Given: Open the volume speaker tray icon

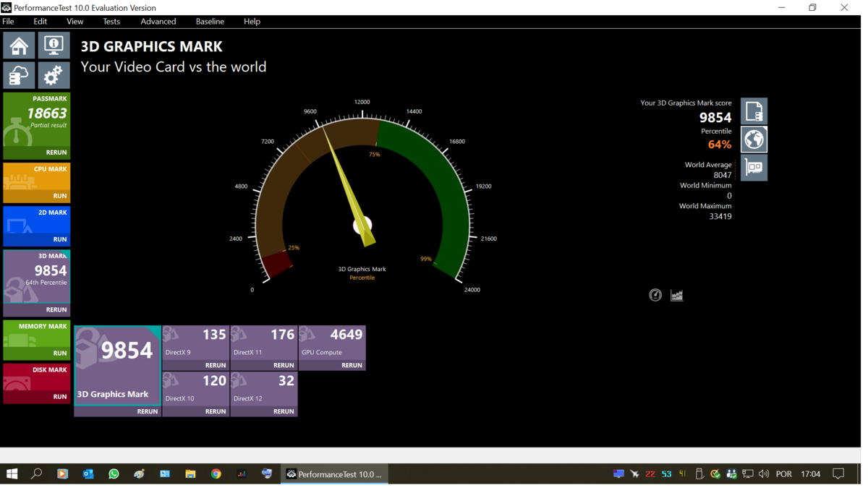Looking at the screenshot, I should (x=764, y=474).
